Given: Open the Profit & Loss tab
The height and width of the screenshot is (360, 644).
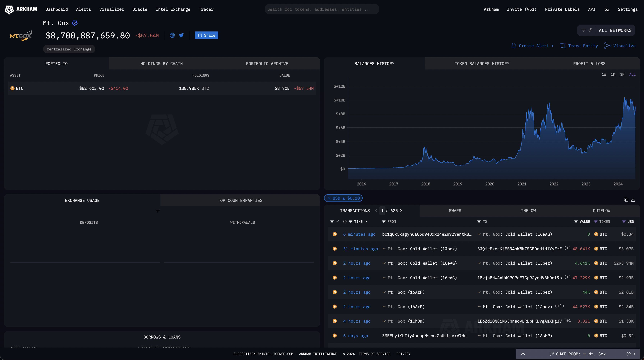Looking at the screenshot, I should coord(589,64).
